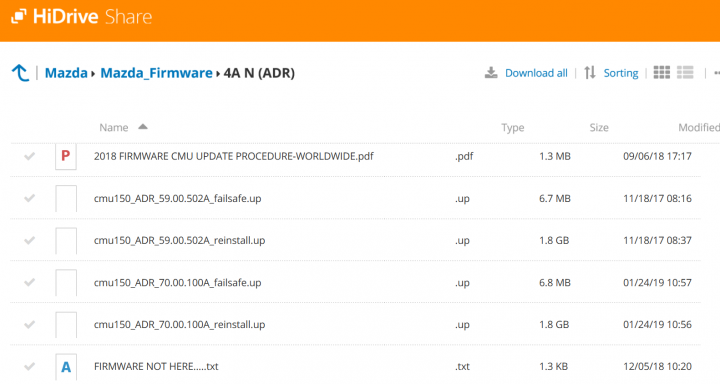The width and height of the screenshot is (720, 384).
Task: Click the sorting arrows icon
Action: pos(590,73)
